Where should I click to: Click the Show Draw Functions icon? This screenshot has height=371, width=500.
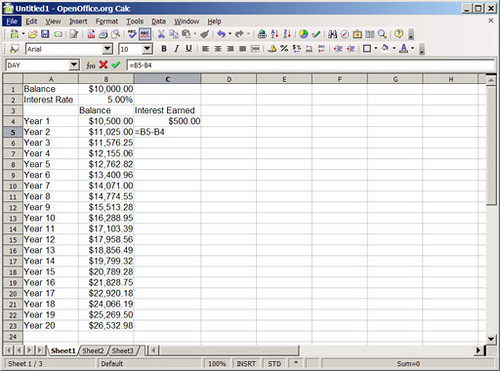(316, 34)
